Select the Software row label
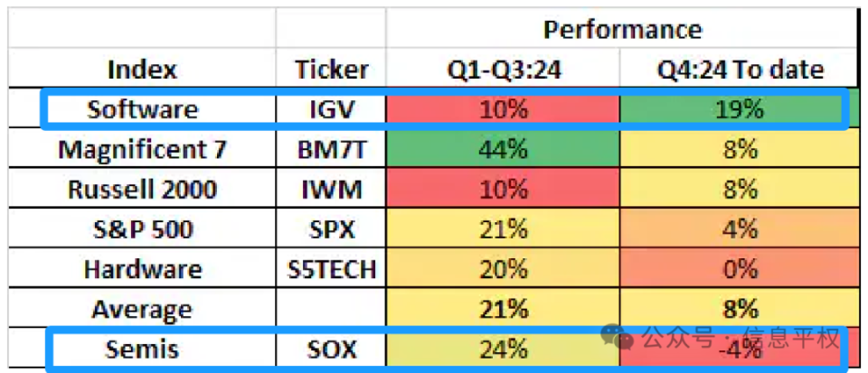The height and width of the screenshot is (373, 868). pos(142,110)
